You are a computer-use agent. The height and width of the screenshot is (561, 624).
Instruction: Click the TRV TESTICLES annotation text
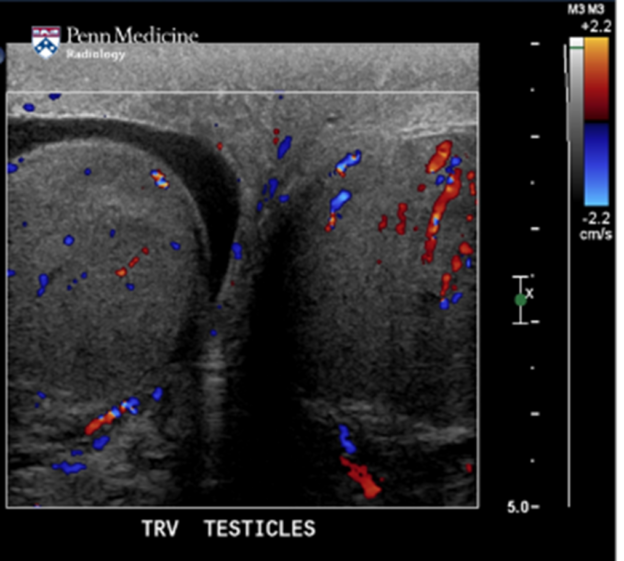(x=229, y=529)
